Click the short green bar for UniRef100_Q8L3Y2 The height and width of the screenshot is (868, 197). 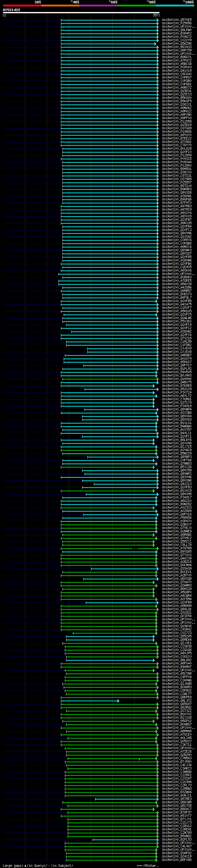[x=90, y=701]
